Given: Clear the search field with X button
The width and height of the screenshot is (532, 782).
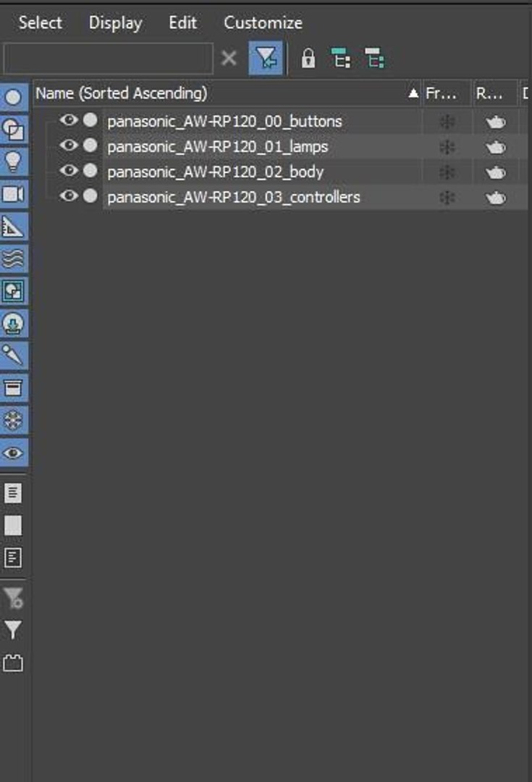Looking at the screenshot, I should (x=229, y=59).
